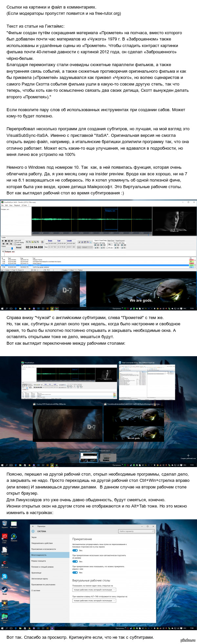Screen dimensions: 197x644
Task: Click the Normal playback mode button
Action: [x=19, y=247]
